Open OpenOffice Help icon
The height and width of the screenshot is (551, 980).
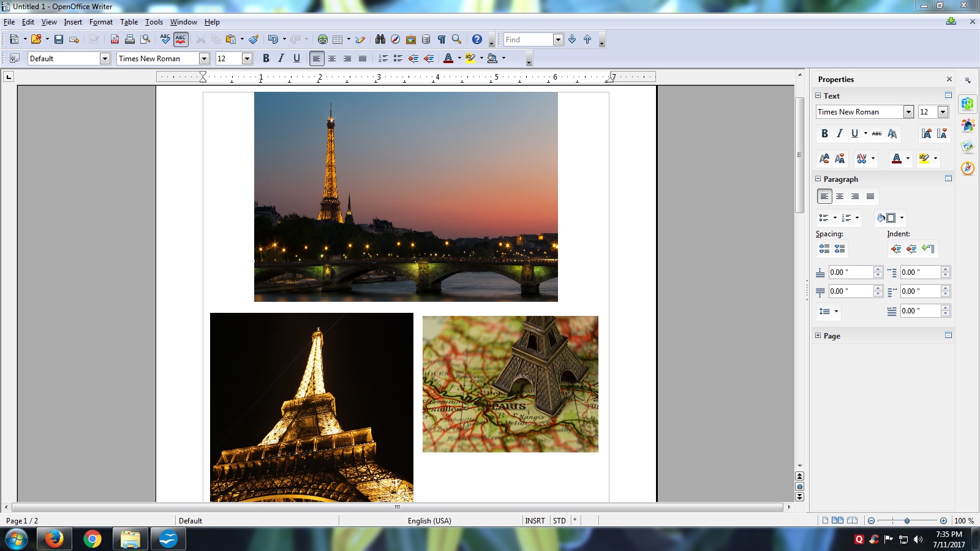tap(477, 39)
